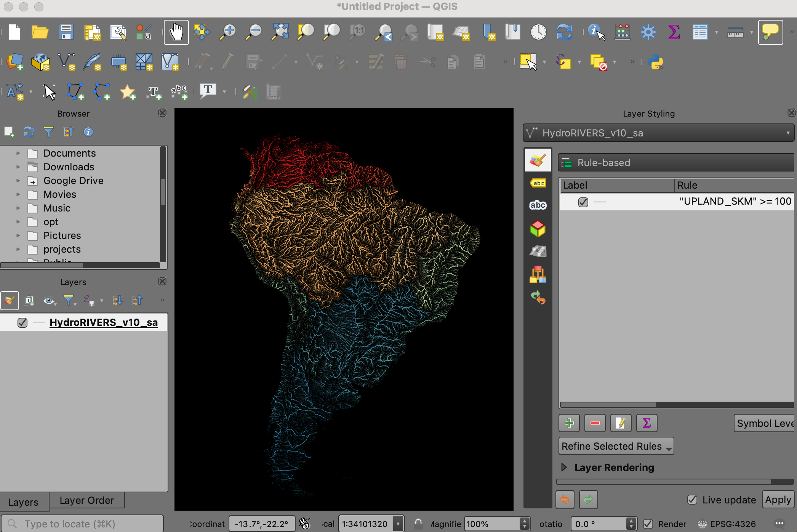797x532 pixels.
Task: Switch to the Layers tab
Action: click(23, 502)
